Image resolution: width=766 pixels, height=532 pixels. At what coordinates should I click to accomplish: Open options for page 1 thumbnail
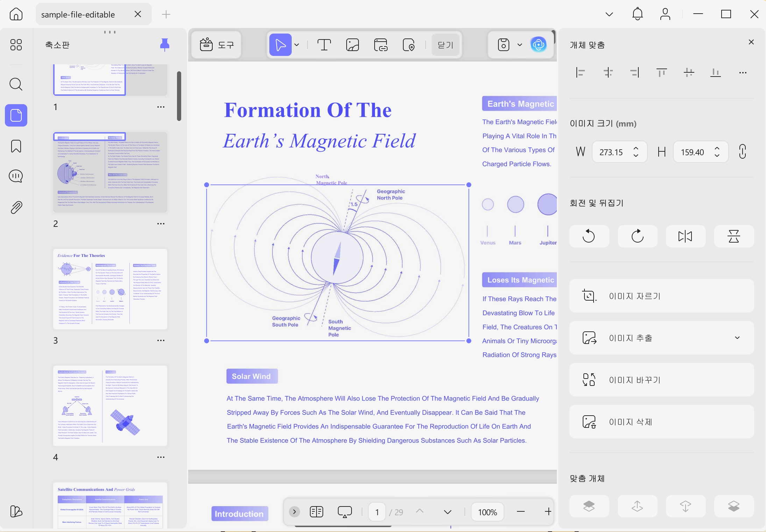161,107
